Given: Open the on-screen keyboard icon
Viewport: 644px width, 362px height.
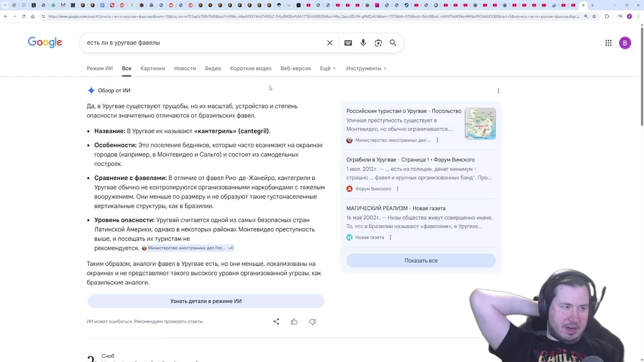Looking at the screenshot, I should [x=348, y=43].
